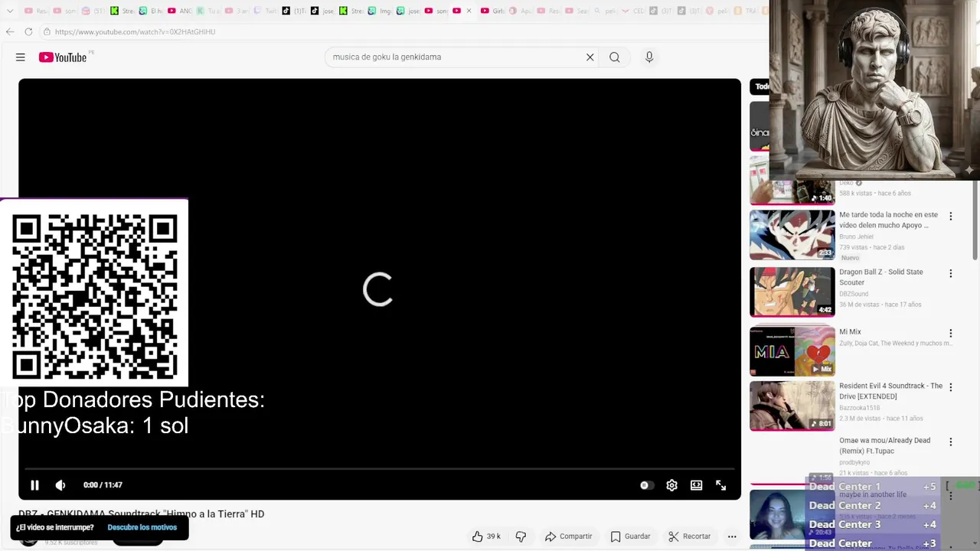This screenshot has height=551, width=980.
Task: Open Resident Evil 4 Soundtrack thumbnail
Action: point(792,406)
